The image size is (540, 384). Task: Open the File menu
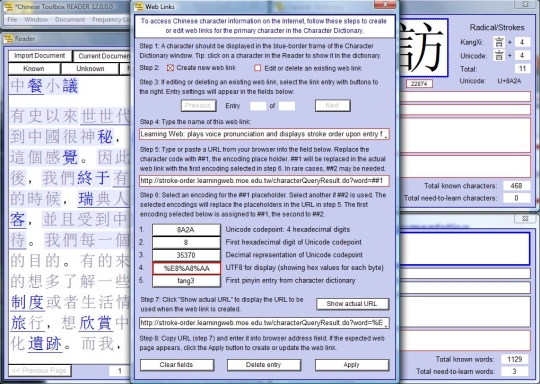(12, 20)
